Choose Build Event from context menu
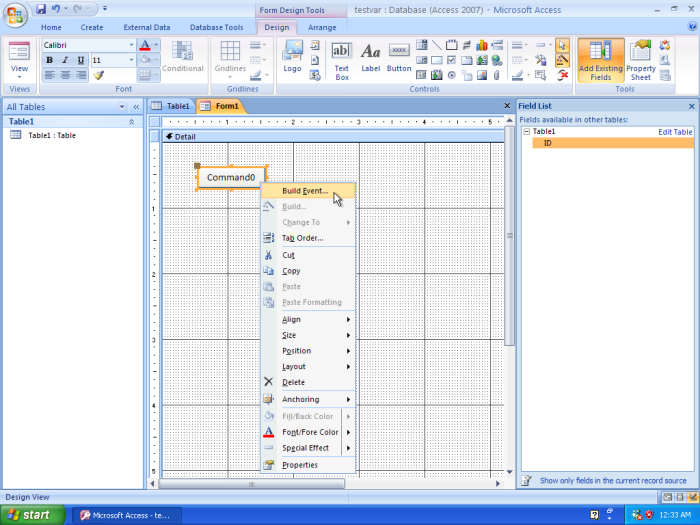The width and height of the screenshot is (700, 525). pos(308,191)
